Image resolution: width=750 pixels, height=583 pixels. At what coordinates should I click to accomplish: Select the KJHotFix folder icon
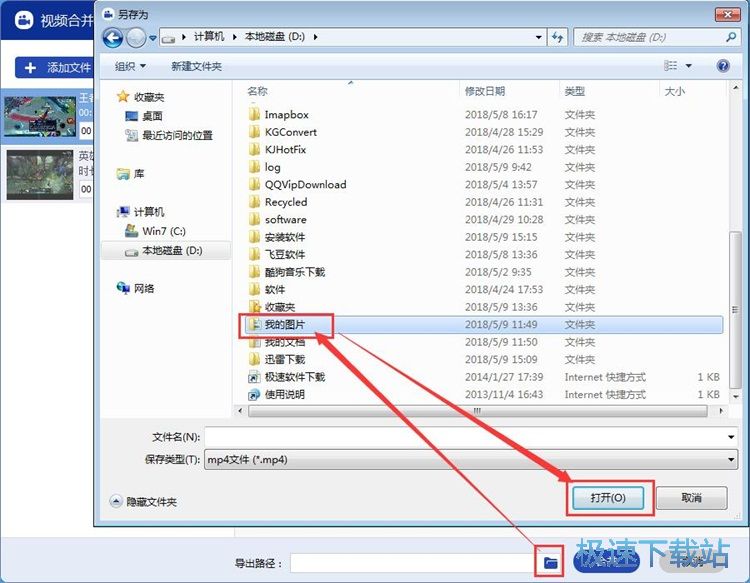(254, 149)
